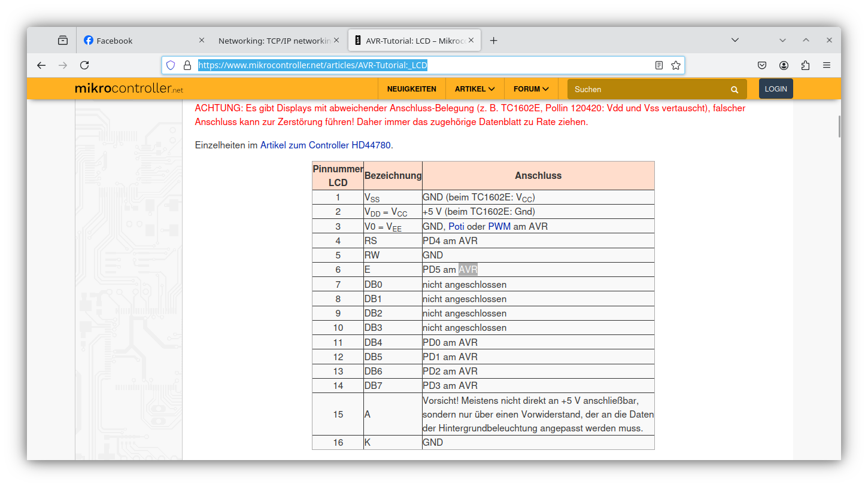Viewport: 868px width, 487px height.
Task: Open the FORUM dropdown menu
Action: [530, 88]
